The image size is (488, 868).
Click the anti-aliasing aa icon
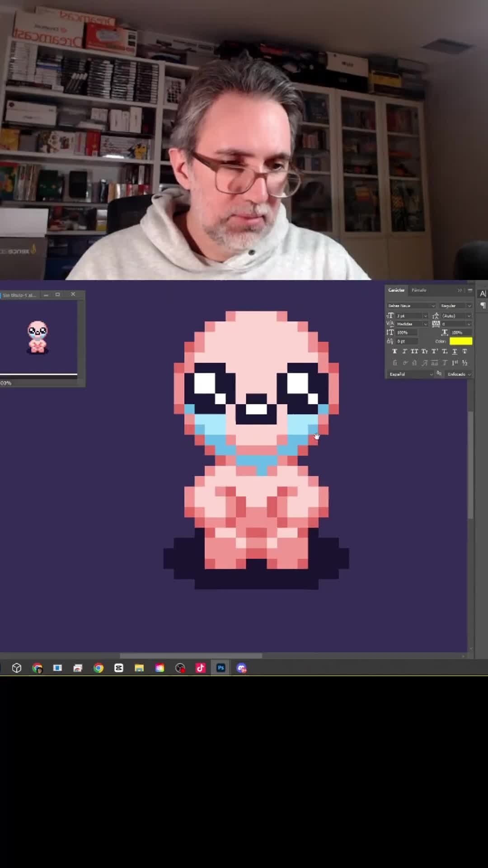[439, 373]
